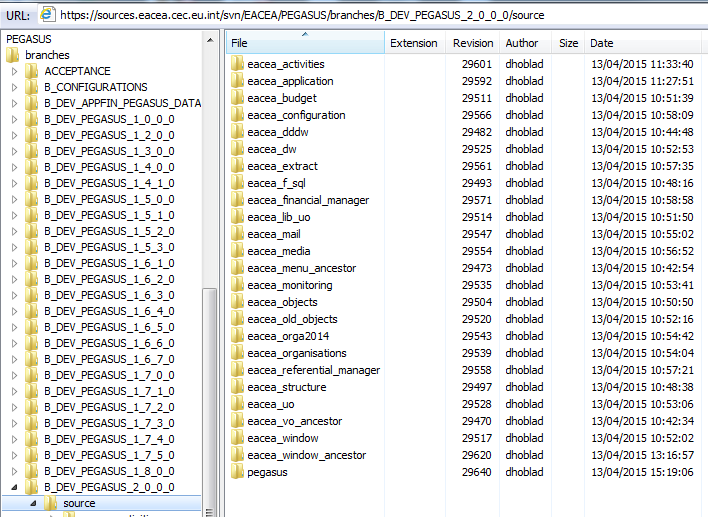Screen dimensions: 709x528
Task: Expand the B_DEV_PEGASUS_1_0_0_0 branch node
Action: (x=14, y=119)
